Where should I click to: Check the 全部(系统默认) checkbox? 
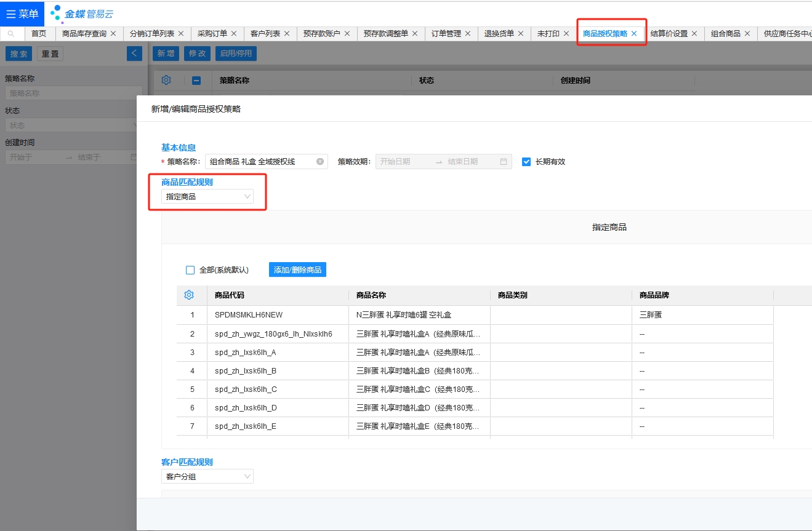click(190, 270)
